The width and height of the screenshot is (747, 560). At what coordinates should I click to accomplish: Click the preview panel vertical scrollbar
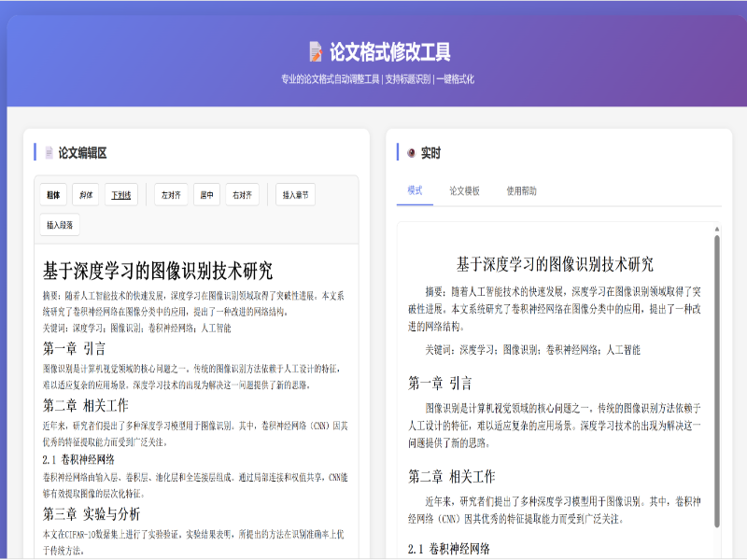point(717,381)
